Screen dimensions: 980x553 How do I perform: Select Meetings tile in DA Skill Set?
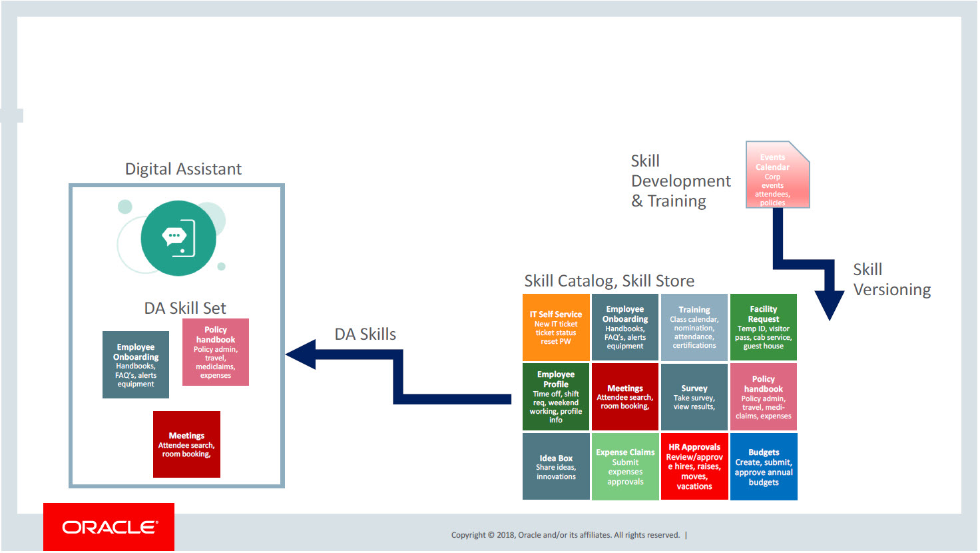tap(186, 444)
